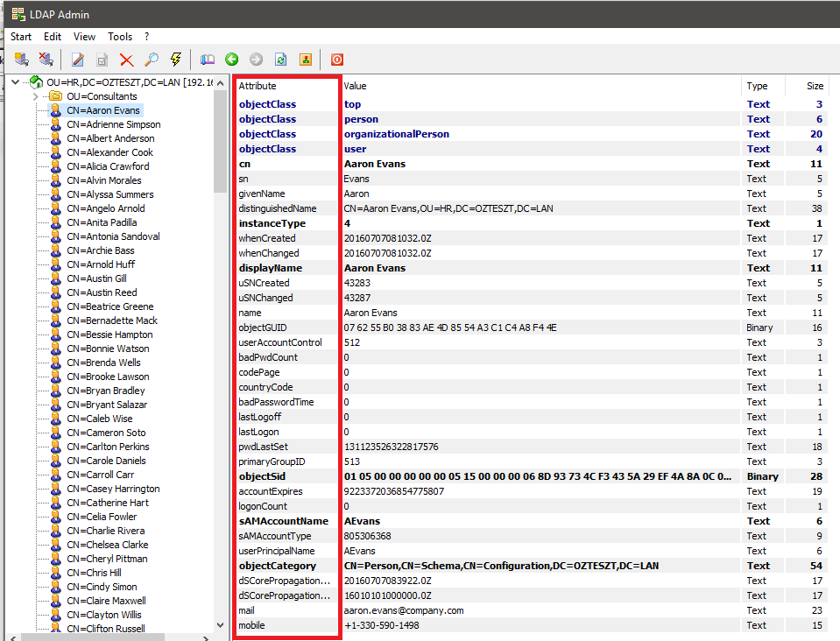840x641 pixels.
Task: Delete the entry using red X icon
Action: pyautogui.click(x=126, y=59)
